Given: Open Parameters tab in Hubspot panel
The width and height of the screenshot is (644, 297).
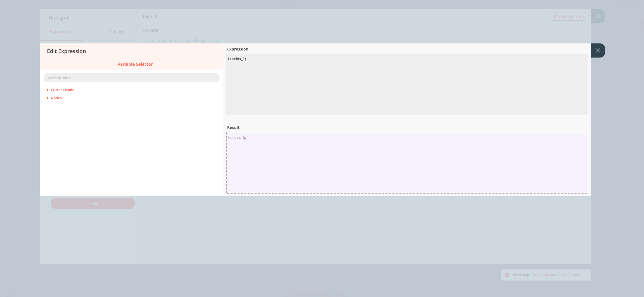Looking at the screenshot, I should coord(61,32).
